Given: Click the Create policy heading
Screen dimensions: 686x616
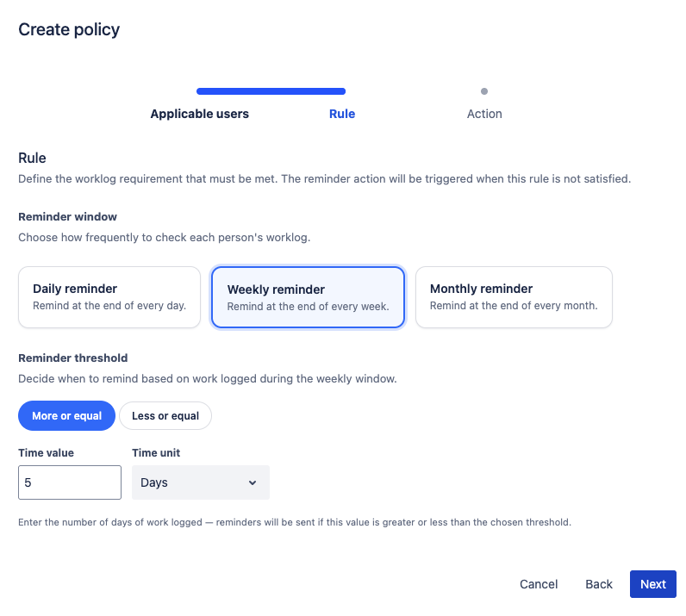Looking at the screenshot, I should point(69,29).
